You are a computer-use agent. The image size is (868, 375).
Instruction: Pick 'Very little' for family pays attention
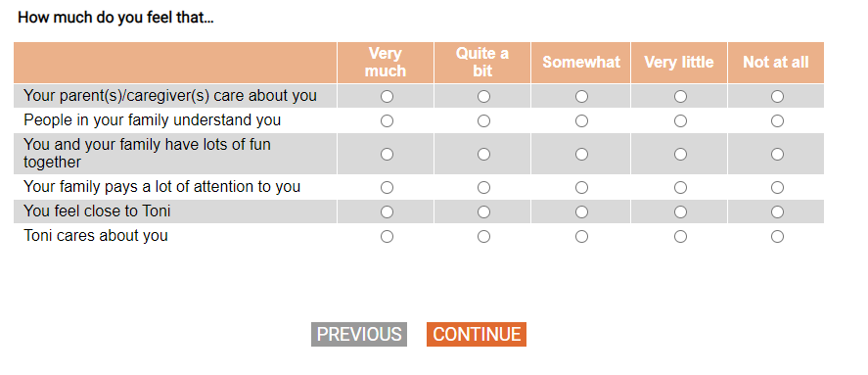(680, 188)
